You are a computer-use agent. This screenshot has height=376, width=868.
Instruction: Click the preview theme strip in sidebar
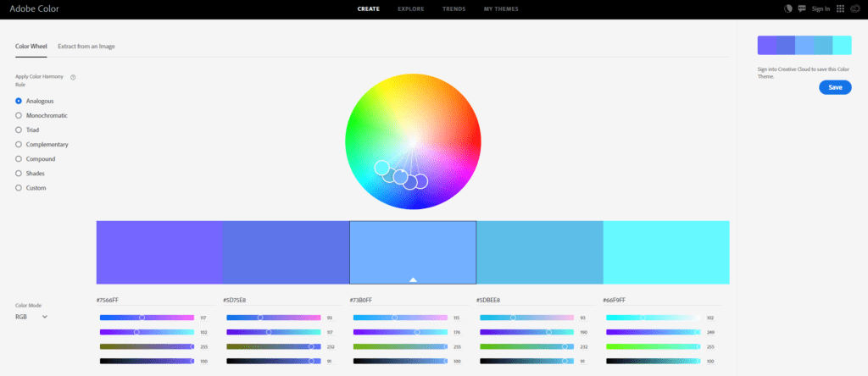(x=804, y=46)
